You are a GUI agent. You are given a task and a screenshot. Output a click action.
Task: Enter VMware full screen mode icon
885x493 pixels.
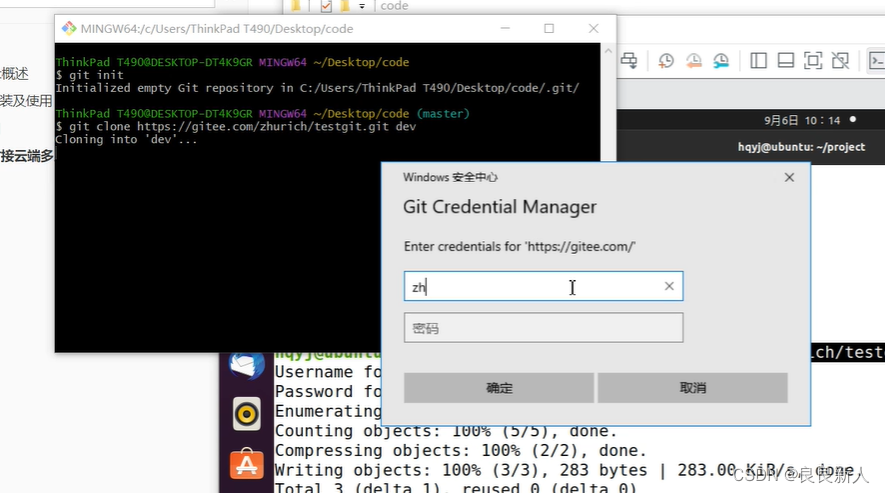tap(813, 60)
